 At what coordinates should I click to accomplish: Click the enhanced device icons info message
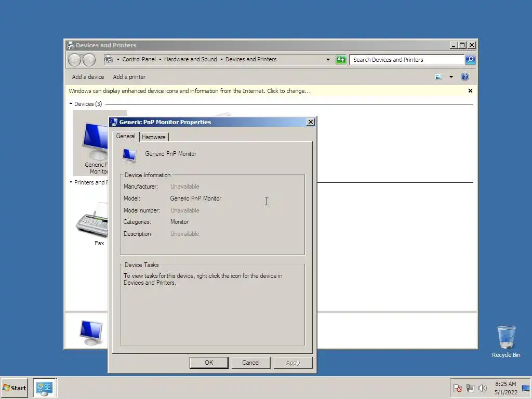pyautogui.click(x=189, y=91)
